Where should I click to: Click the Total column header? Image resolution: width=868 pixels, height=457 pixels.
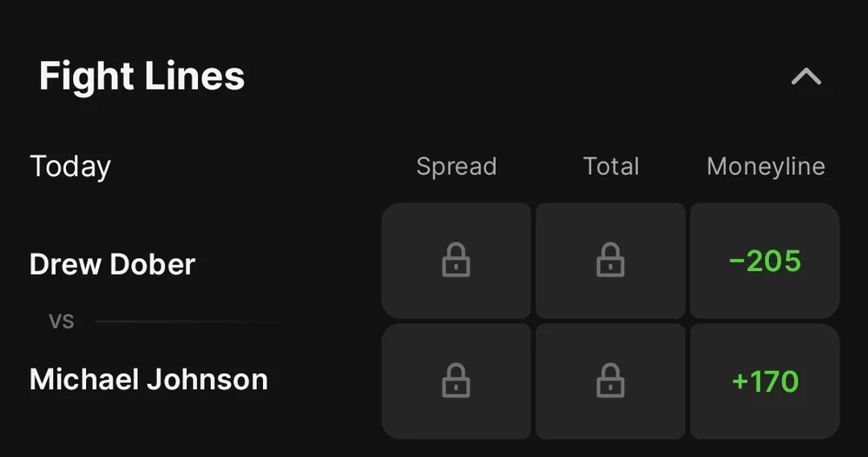click(610, 166)
